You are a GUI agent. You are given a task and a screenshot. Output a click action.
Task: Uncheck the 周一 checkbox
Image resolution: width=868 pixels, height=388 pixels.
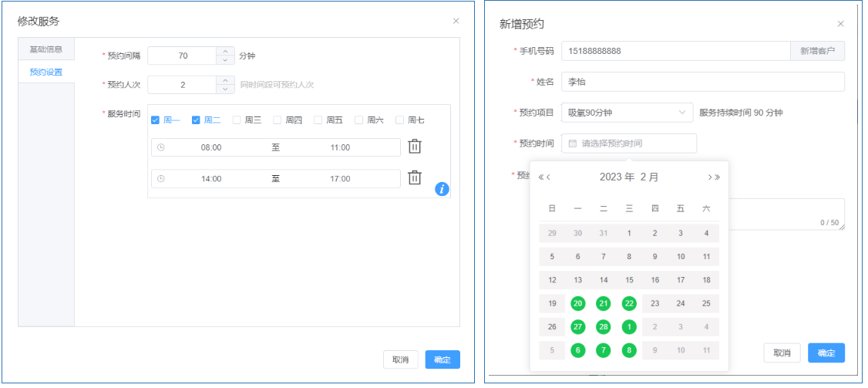[156, 120]
